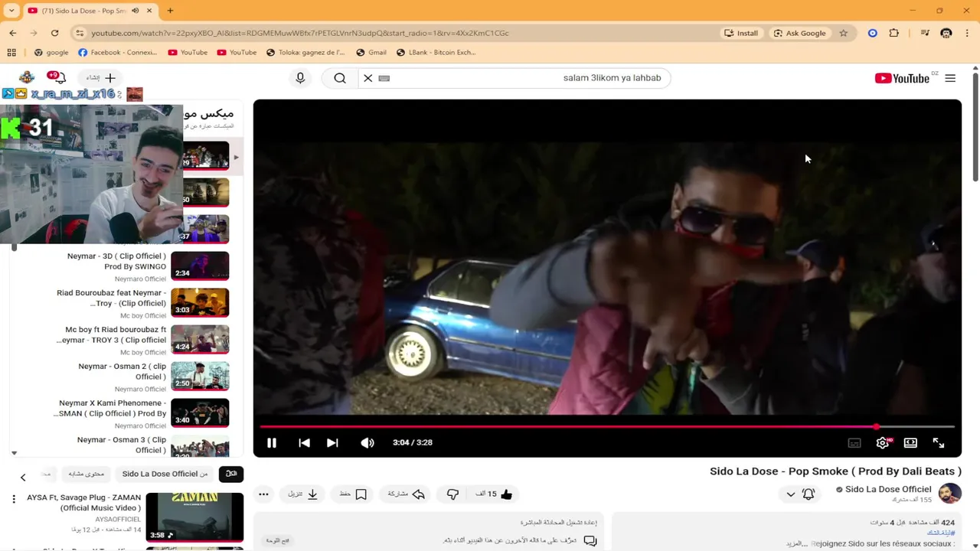The width and height of the screenshot is (980, 551).
Task: Open a new browser tab
Action: (x=170, y=11)
